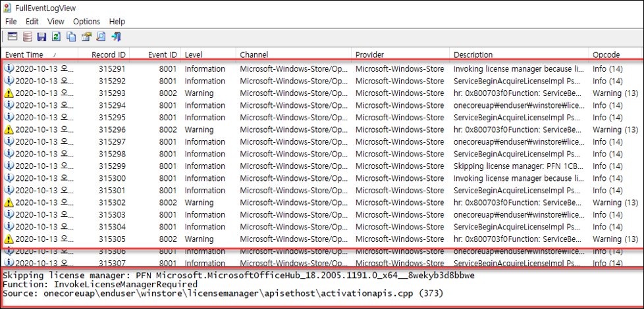
Task: Sort by the Level column header
Action: click(x=208, y=55)
